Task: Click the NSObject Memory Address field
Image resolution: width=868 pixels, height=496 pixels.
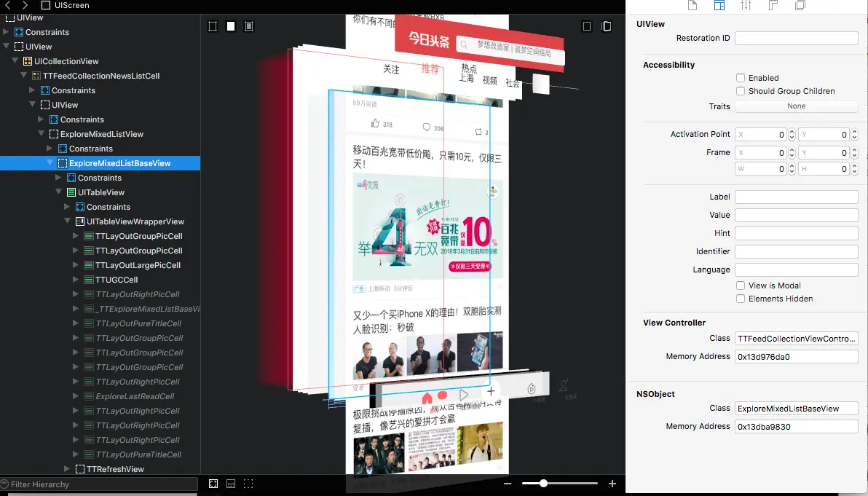Action: pyautogui.click(x=796, y=427)
